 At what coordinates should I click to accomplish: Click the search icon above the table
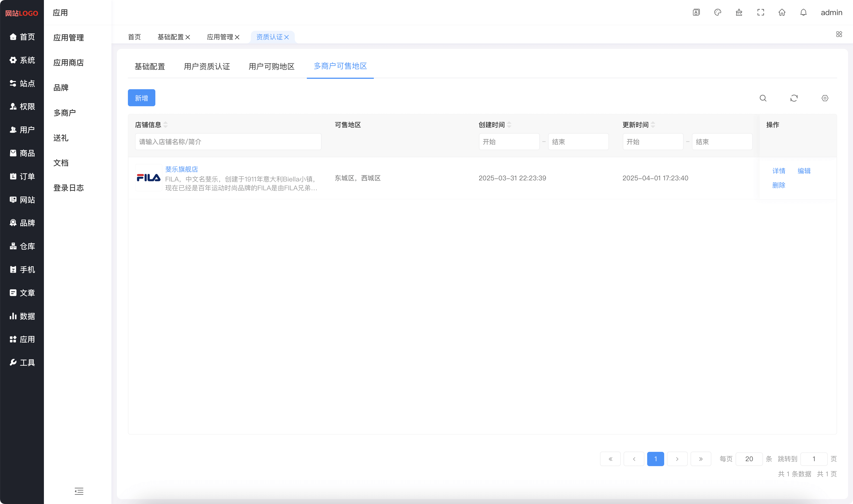tap(763, 98)
